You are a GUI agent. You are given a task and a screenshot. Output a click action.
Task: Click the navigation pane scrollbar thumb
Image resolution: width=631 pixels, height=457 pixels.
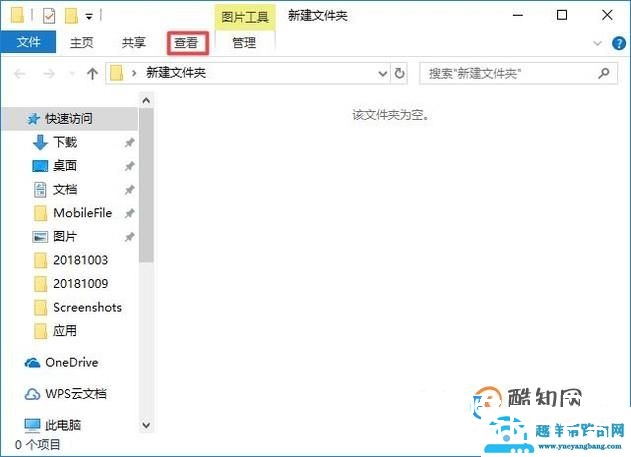tap(146, 185)
